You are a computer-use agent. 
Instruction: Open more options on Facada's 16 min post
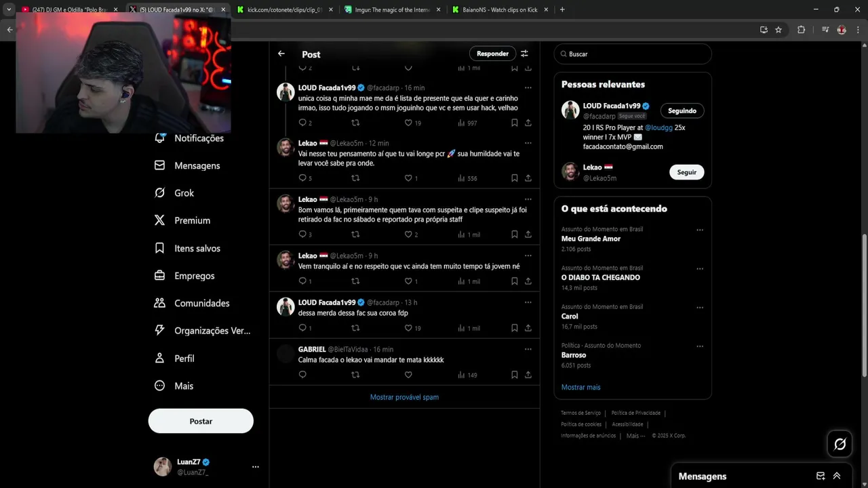(x=528, y=87)
